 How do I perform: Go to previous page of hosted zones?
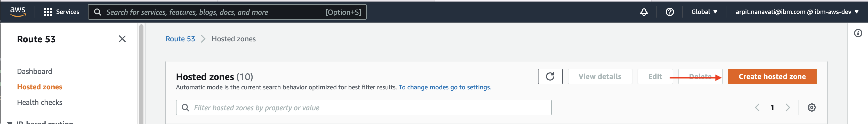coord(757,107)
